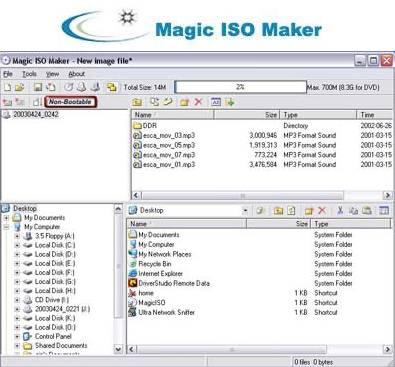Toggle the Non-Bootable button
Image resolution: width=395 pixels, height=367 pixels.
(x=70, y=102)
